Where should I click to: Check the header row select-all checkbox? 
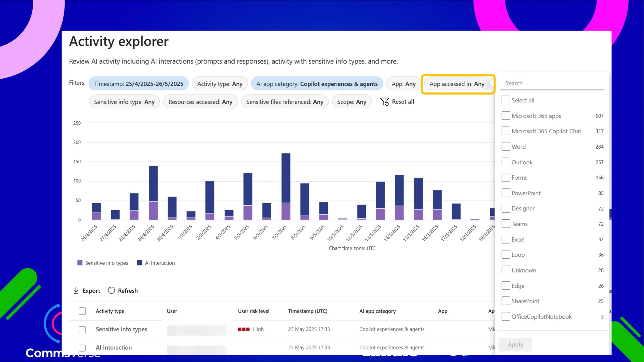[x=82, y=311]
